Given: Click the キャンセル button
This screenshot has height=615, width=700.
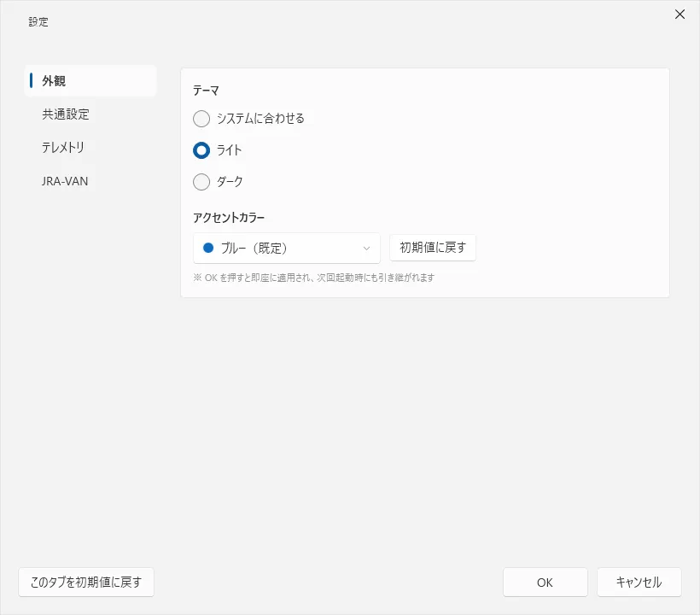Looking at the screenshot, I should 639,582.
